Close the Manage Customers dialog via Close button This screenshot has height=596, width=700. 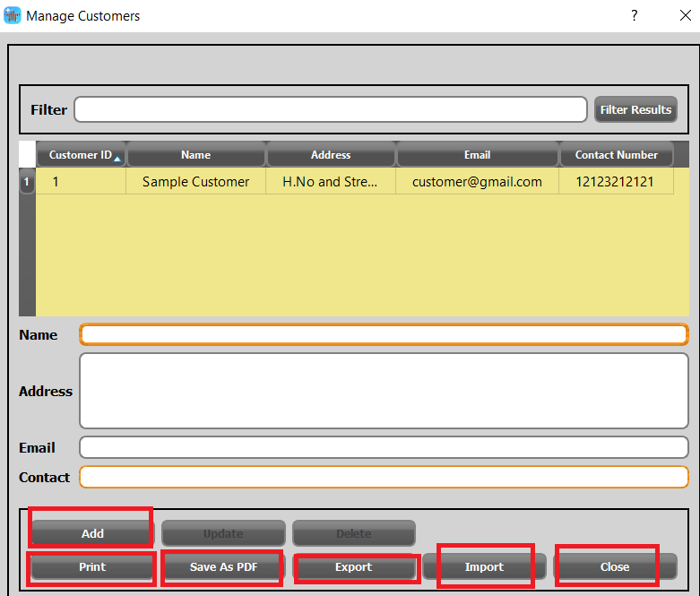615,566
